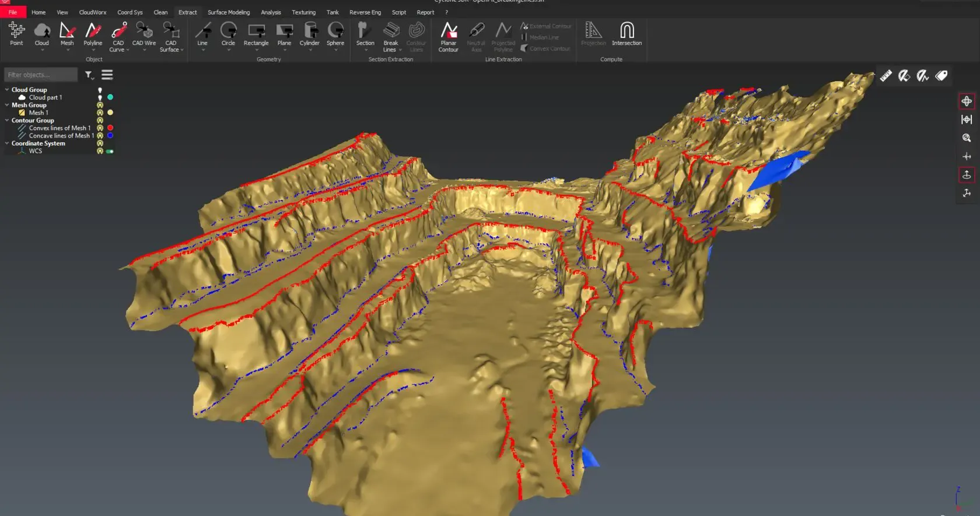The width and height of the screenshot is (980, 516).
Task: Choose the Cylinder geometry tool
Action: (x=310, y=34)
